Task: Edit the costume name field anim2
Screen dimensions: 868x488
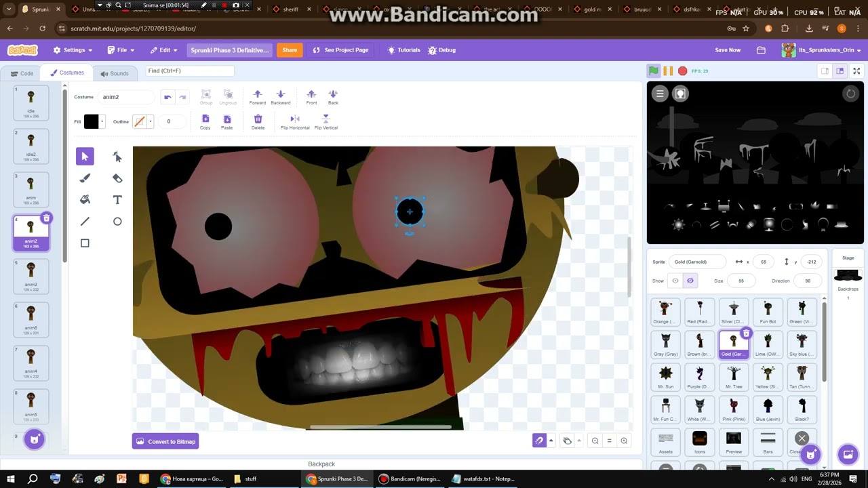Action: click(126, 97)
